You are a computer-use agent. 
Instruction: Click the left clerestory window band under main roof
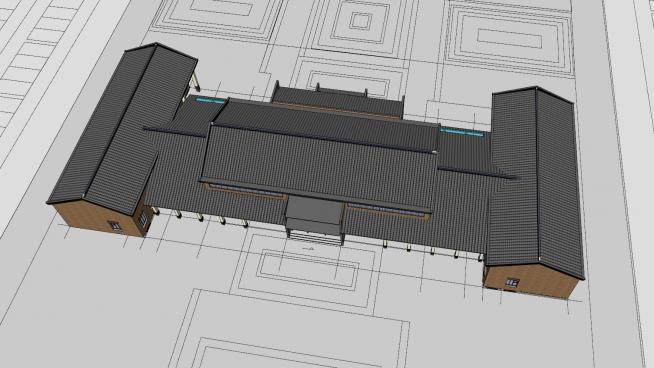click(245, 191)
